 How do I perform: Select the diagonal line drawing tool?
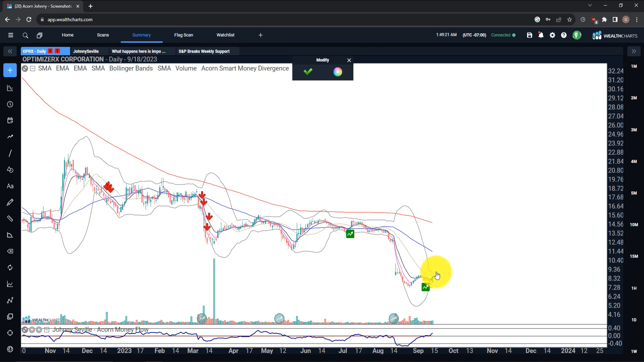click(10, 153)
